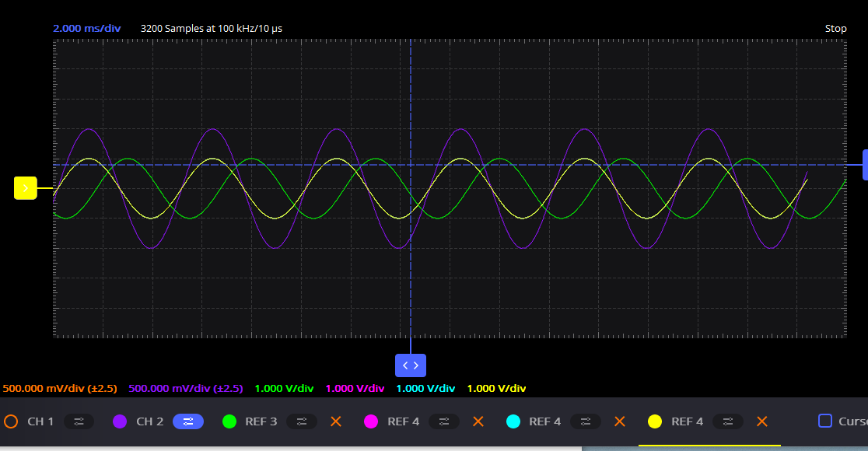Click the Stop button
Screen dimensions: 868x451
click(835, 28)
